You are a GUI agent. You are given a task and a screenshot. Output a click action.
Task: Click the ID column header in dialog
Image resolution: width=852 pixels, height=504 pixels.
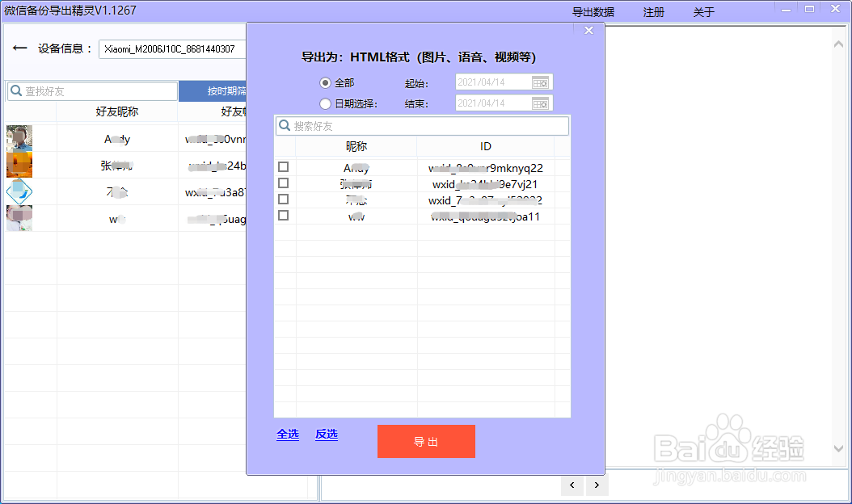click(x=485, y=146)
